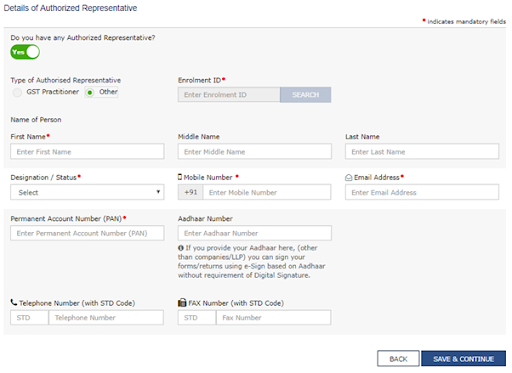
Task: Click the Enter Mobile Number field
Action: [267, 192]
